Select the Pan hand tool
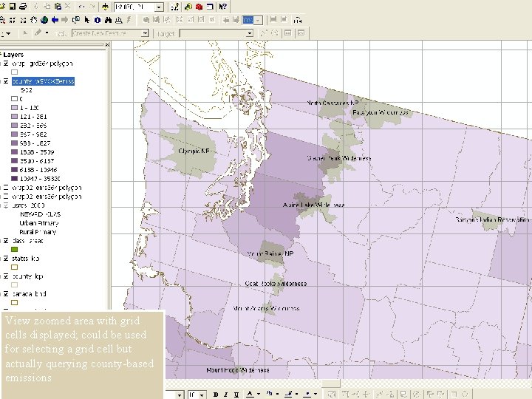Viewport: 532px width, 399px height. click(33, 20)
